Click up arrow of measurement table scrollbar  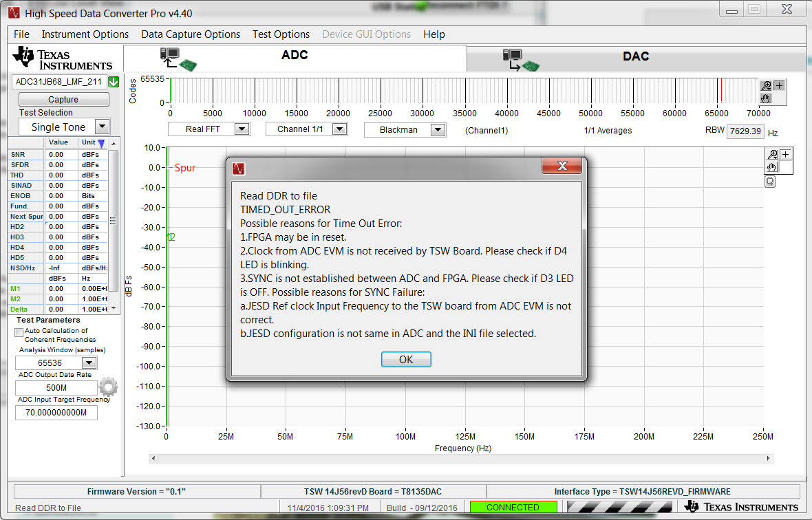(x=114, y=143)
